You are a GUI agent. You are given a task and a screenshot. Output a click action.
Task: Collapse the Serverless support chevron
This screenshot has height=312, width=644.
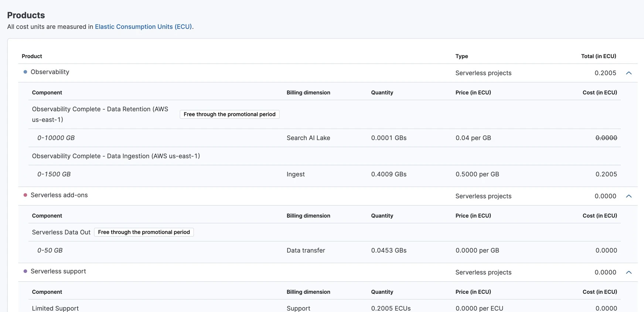[628, 272]
